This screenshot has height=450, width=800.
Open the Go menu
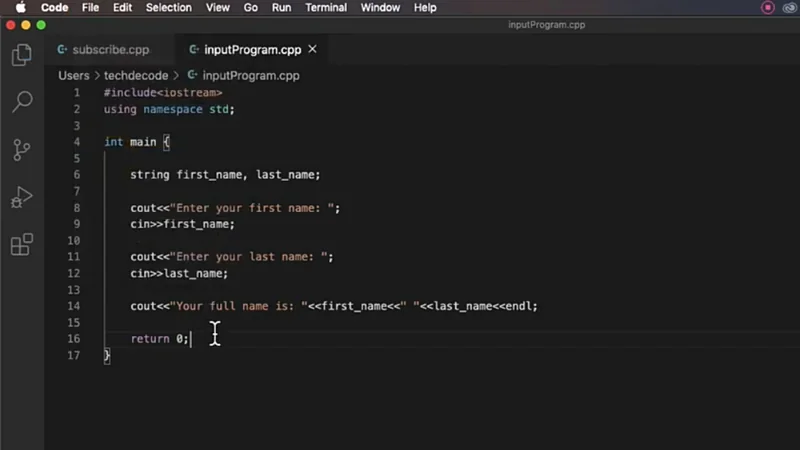250,8
